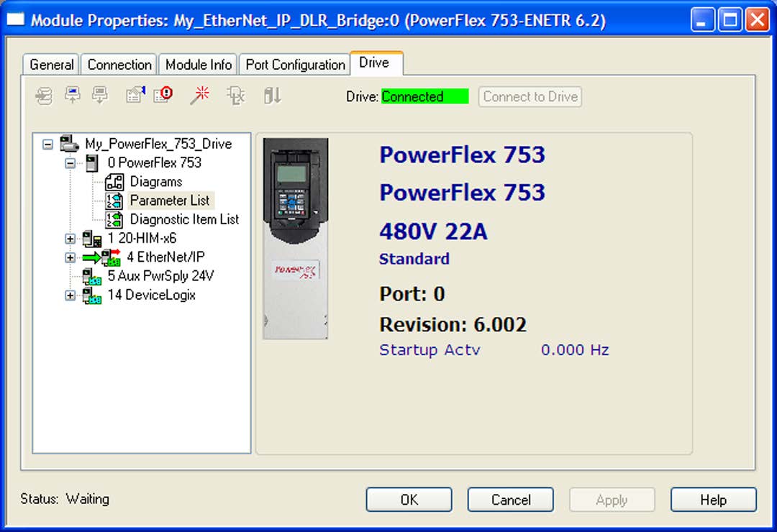Open the faults and alarms toolbar icon
The height and width of the screenshot is (532, 777).
coord(163,94)
